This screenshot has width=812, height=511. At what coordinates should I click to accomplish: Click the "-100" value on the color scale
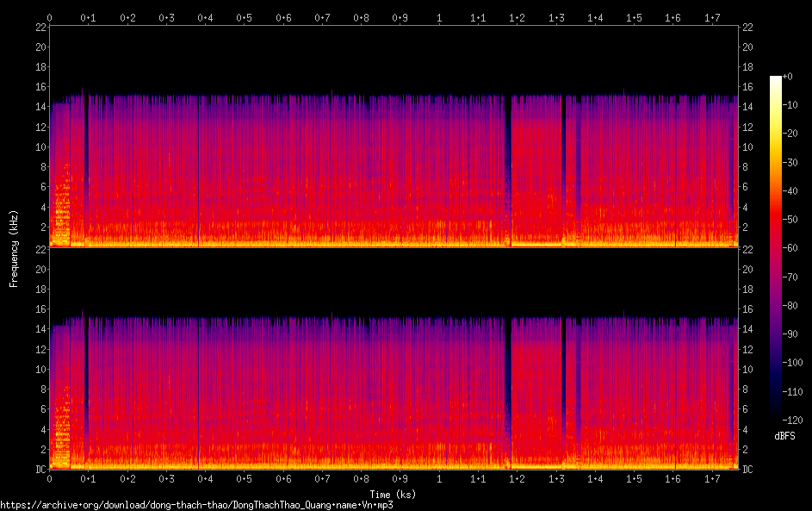tap(792, 362)
